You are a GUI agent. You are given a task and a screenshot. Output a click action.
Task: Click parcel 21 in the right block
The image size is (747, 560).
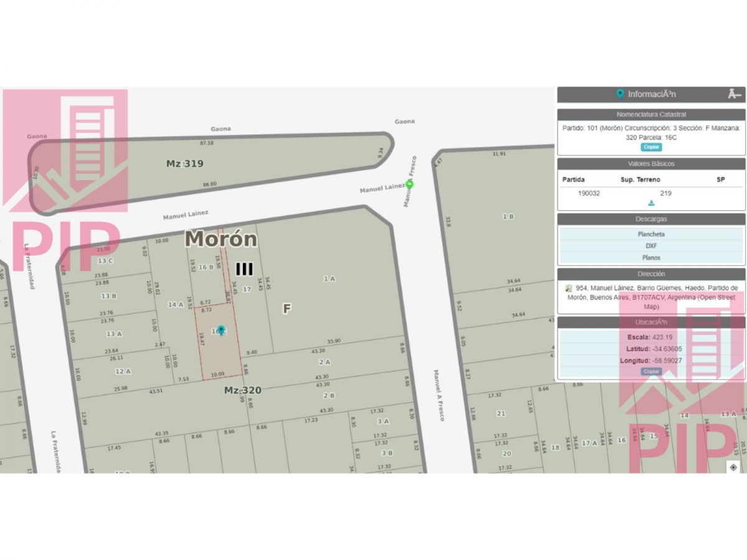click(501, 413)
